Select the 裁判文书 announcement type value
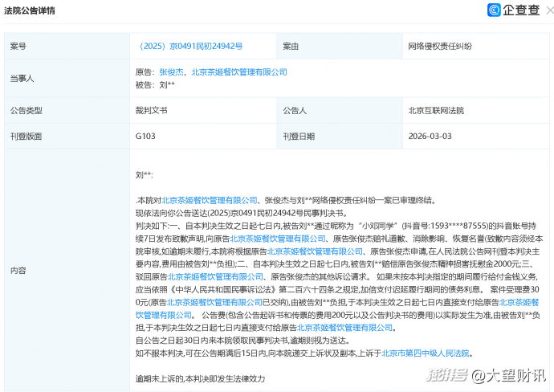The width and height of the screenshot is (554, 392). [152, 110]
